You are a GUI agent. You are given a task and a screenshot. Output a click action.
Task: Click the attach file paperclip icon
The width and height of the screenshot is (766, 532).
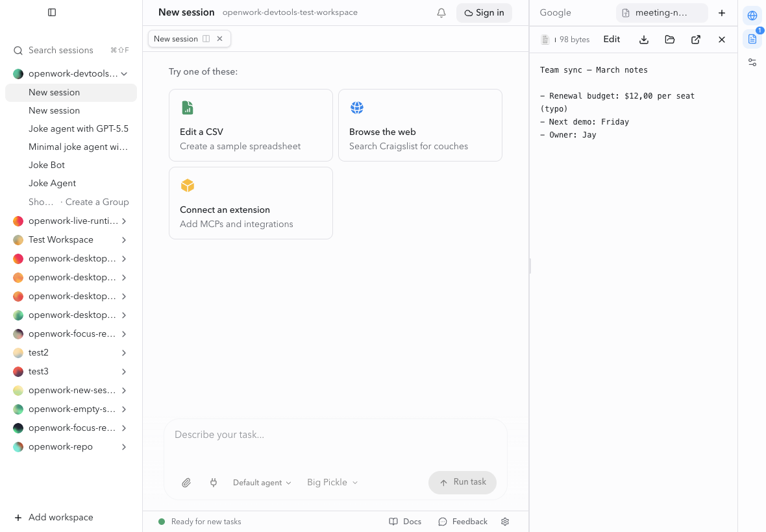(x=186, y=483)
